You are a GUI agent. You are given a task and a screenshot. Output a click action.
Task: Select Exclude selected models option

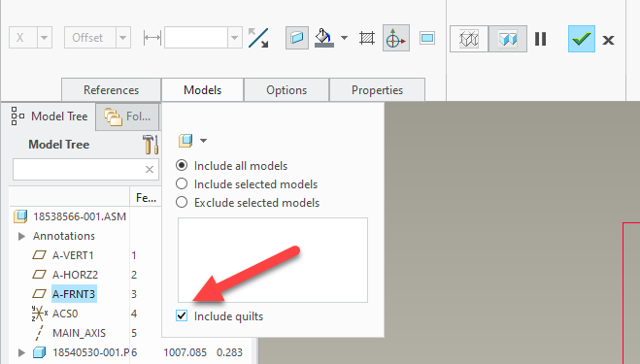tap(182, 203)
